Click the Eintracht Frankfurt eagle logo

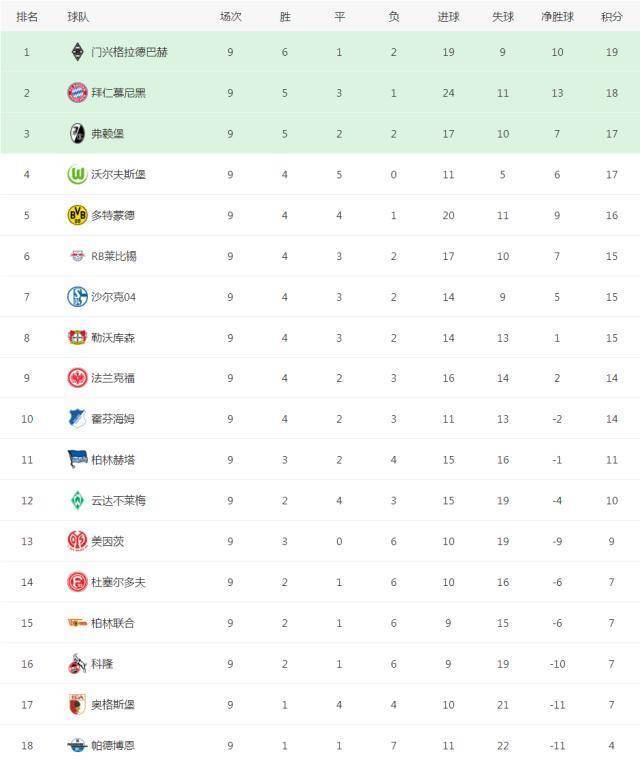click(x=77, y=378)
